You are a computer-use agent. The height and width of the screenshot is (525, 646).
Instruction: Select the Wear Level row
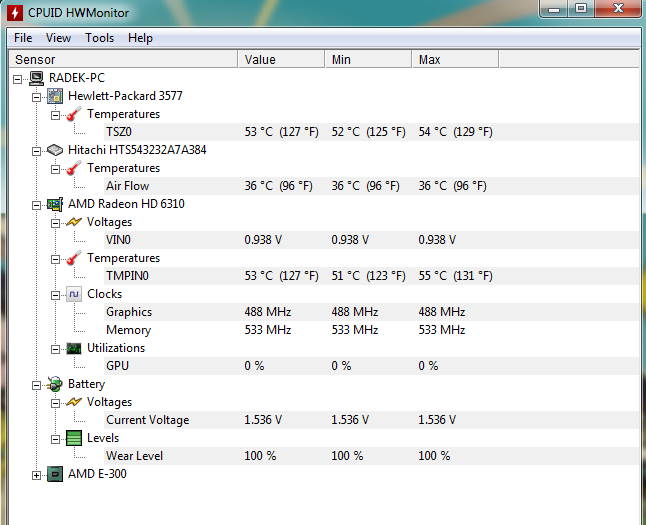coord(371,456)
